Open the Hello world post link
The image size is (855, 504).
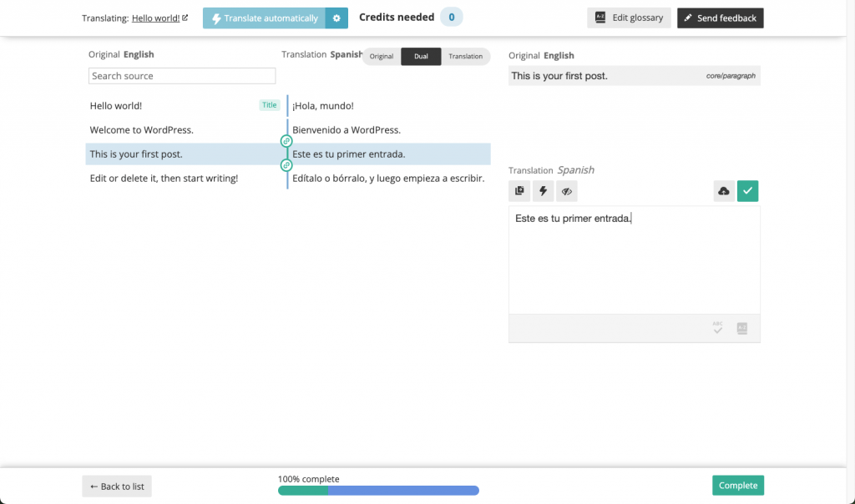tap(159, 16)
